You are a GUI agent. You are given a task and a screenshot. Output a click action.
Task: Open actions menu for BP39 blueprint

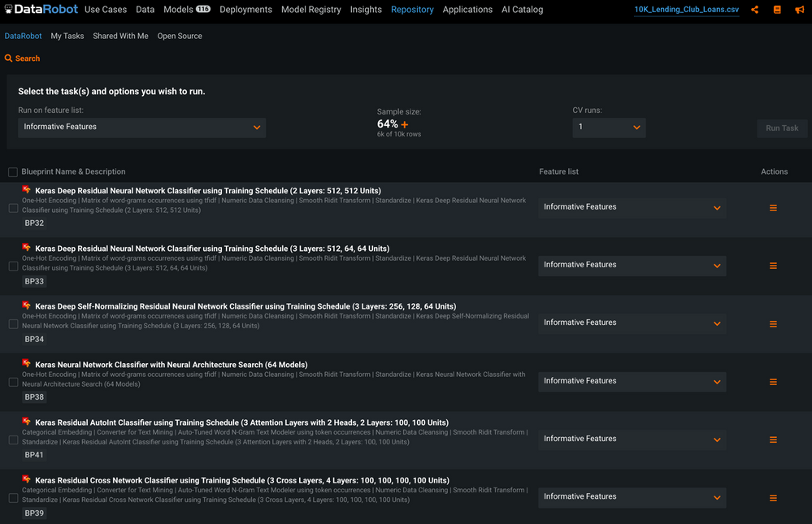pyautogui.click(x=773, y=498)
